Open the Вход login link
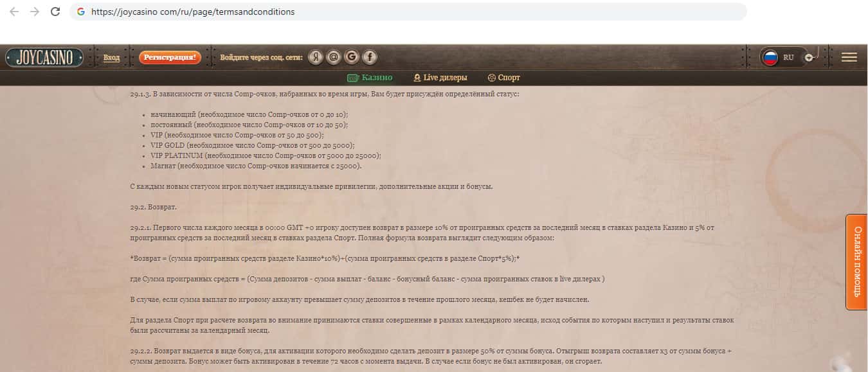Screen dimensions: 868x372 point(111,58)
